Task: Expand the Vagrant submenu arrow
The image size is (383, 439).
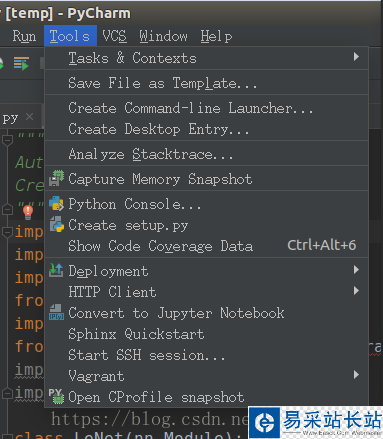Action: click(356, 375)
